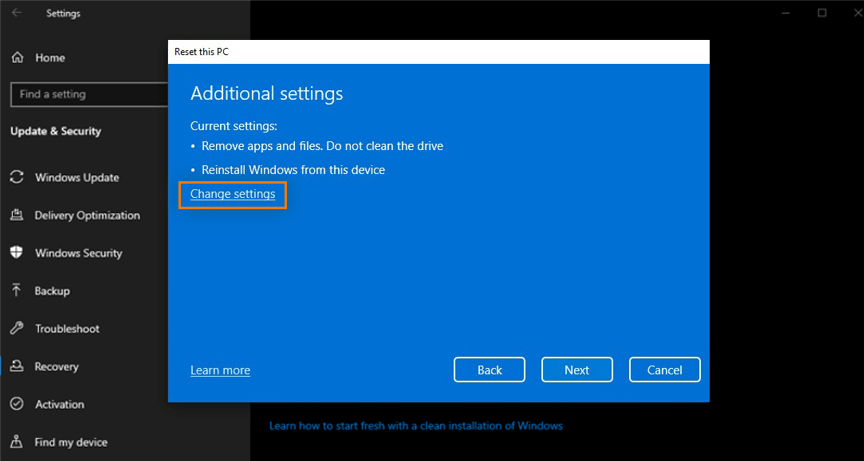Click the back arrow in Settings title bar

[x=17, y=13]
